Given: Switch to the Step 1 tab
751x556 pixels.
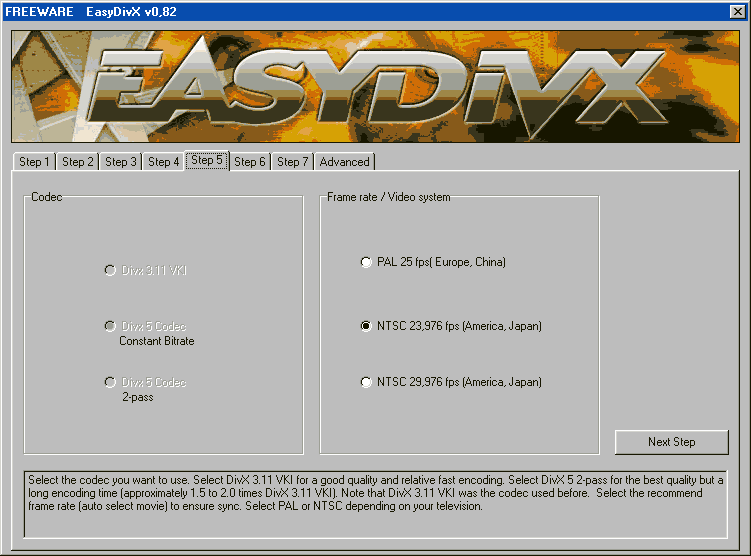Looking at the screenshot, I should (34, 162).
